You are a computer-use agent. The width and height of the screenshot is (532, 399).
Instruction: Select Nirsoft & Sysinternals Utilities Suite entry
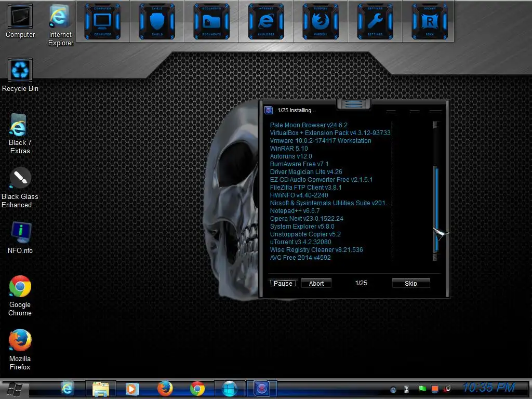coord(330,203)
